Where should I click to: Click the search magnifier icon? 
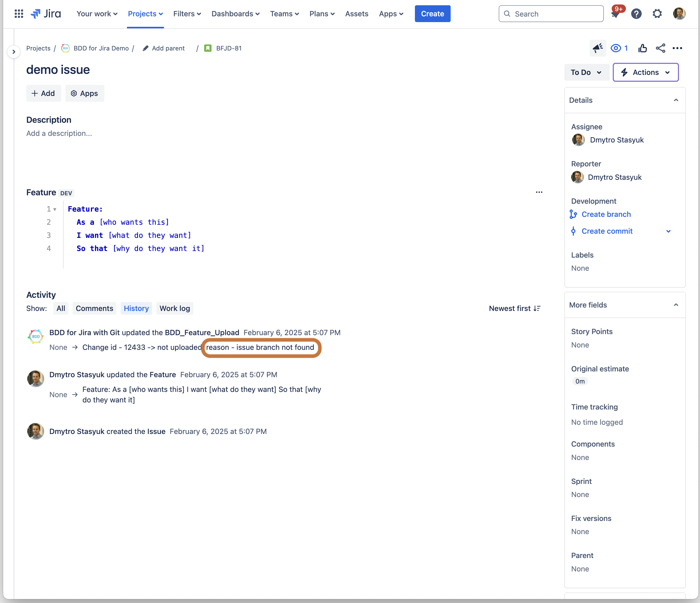pos(507,14)
